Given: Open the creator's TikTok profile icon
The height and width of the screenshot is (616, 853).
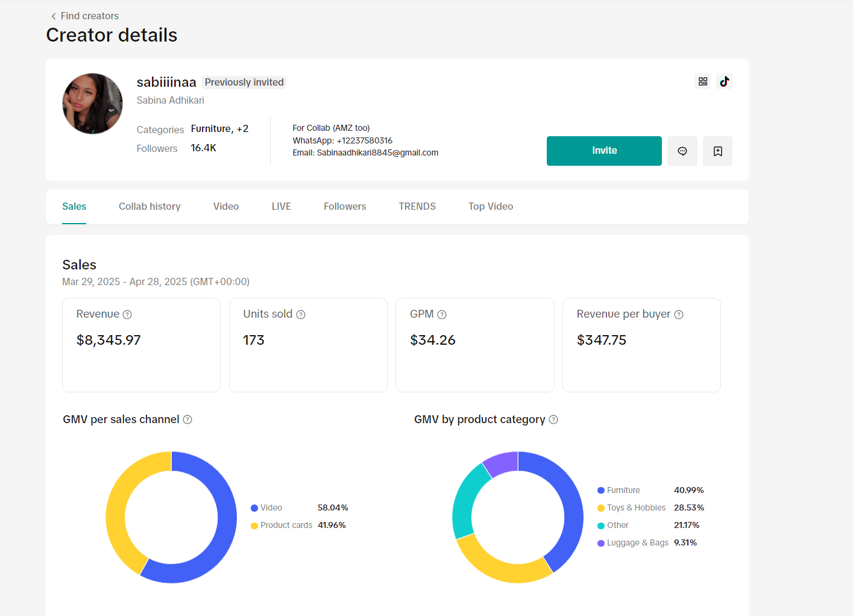Looking at the screenshot, I should coord(724,81).
